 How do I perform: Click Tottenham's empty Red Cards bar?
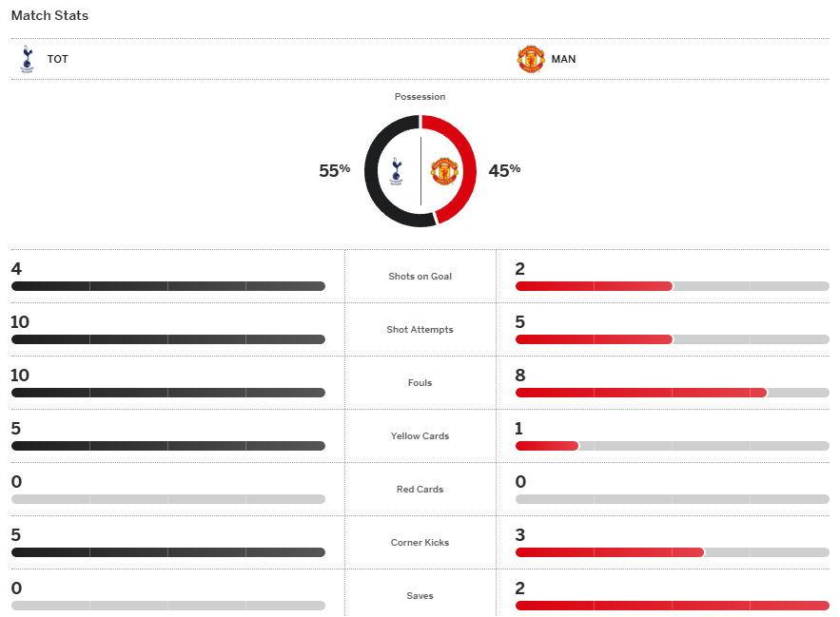point(167,499)
